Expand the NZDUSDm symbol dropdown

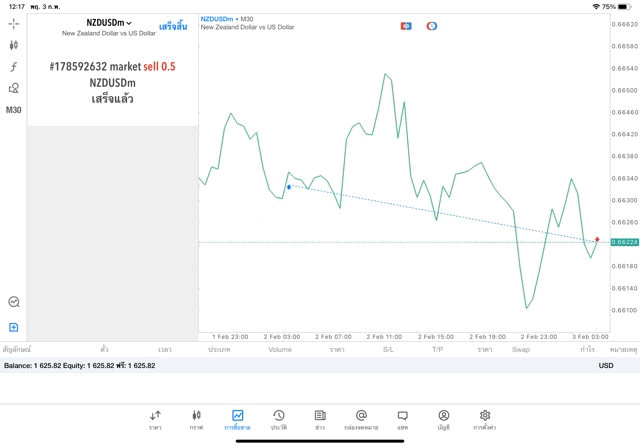[x=109, y=23]
